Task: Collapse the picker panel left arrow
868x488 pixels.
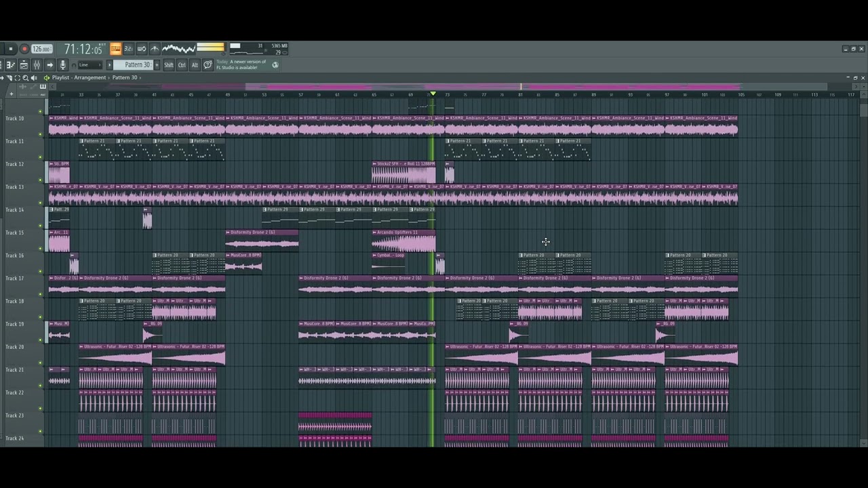Action: pos(52,87)
